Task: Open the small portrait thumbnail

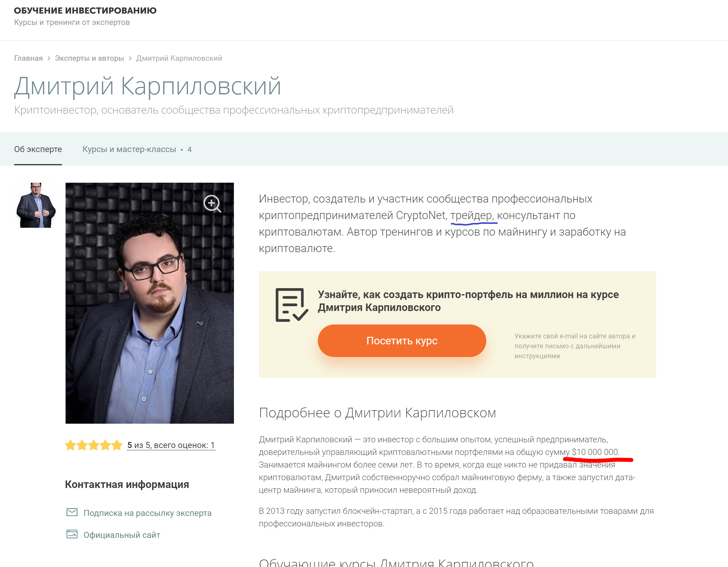Action: pos(36,205)
